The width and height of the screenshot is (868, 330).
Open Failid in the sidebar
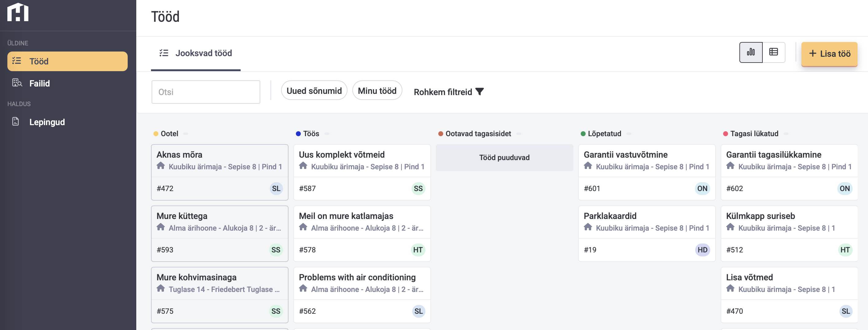point(39,83)
